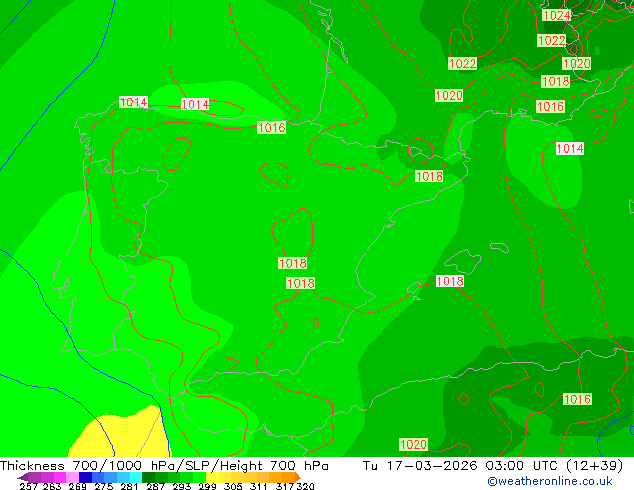
Task: Click the legend value 299
Action: [x=207, y=486]
